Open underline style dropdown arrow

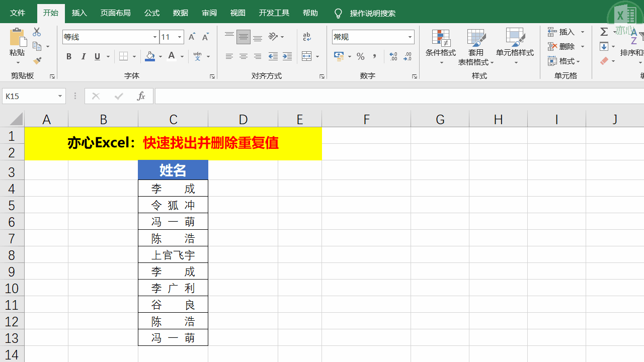108,56
